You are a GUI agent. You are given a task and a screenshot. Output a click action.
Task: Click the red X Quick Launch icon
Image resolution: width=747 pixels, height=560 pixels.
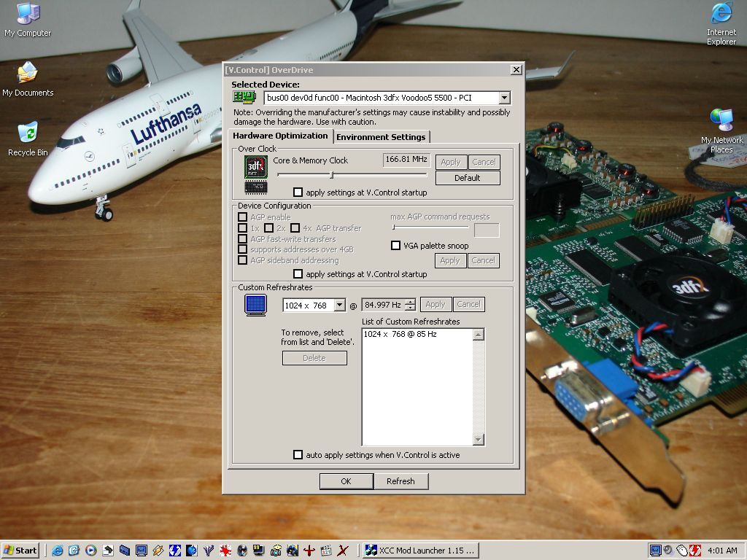pyautogui.click(x=343, y=551)
